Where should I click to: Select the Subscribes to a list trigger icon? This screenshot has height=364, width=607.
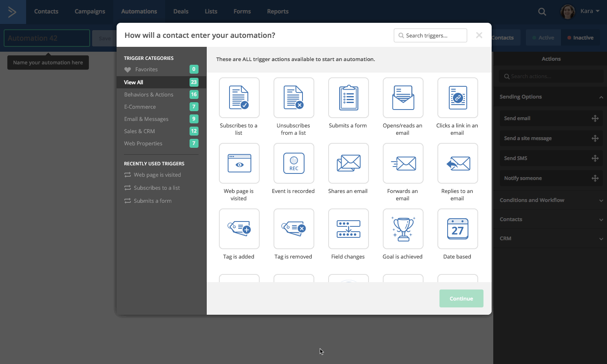click(239, 98)
